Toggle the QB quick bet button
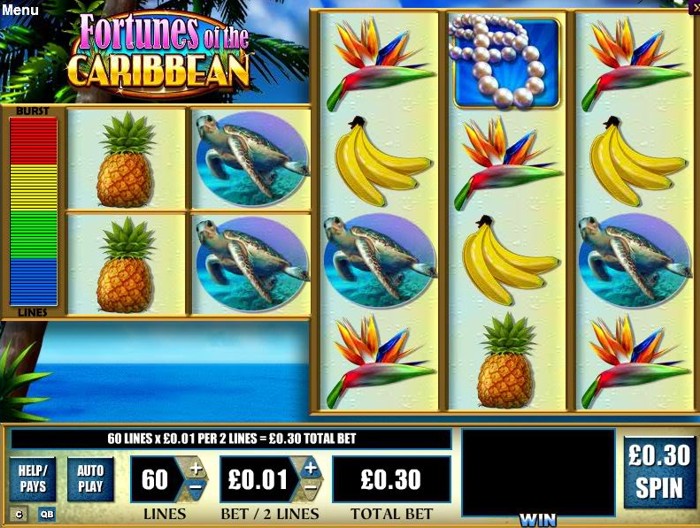The width and height of the screenshot is (700, 528). [x=47, y=514]
